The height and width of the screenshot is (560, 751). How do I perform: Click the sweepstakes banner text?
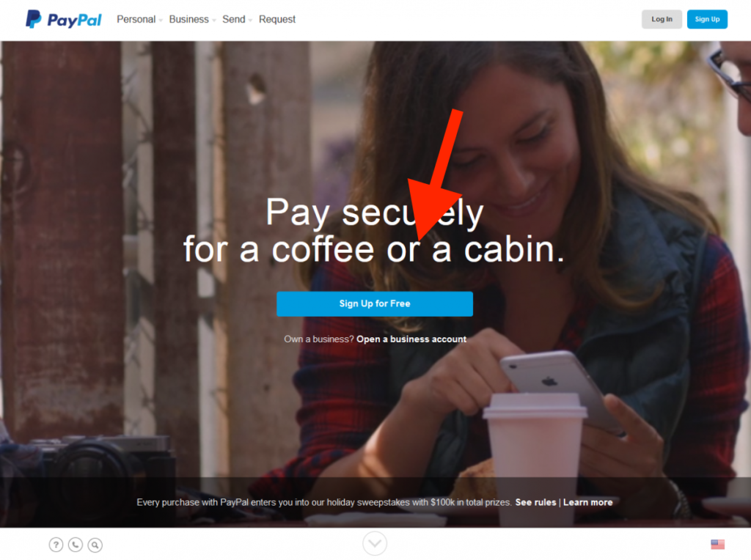324,502
